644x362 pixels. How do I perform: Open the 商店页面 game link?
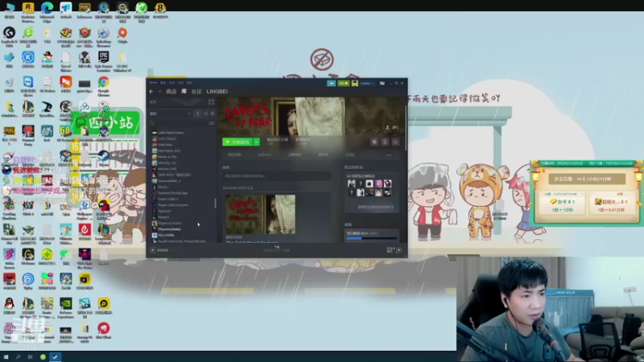tap(234, 154)
